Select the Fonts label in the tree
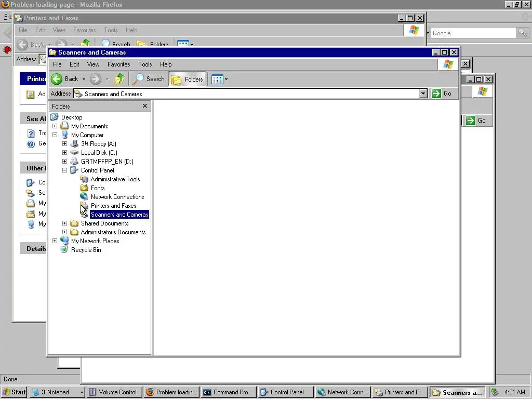 pyautogui.click(x=98, y=188)
